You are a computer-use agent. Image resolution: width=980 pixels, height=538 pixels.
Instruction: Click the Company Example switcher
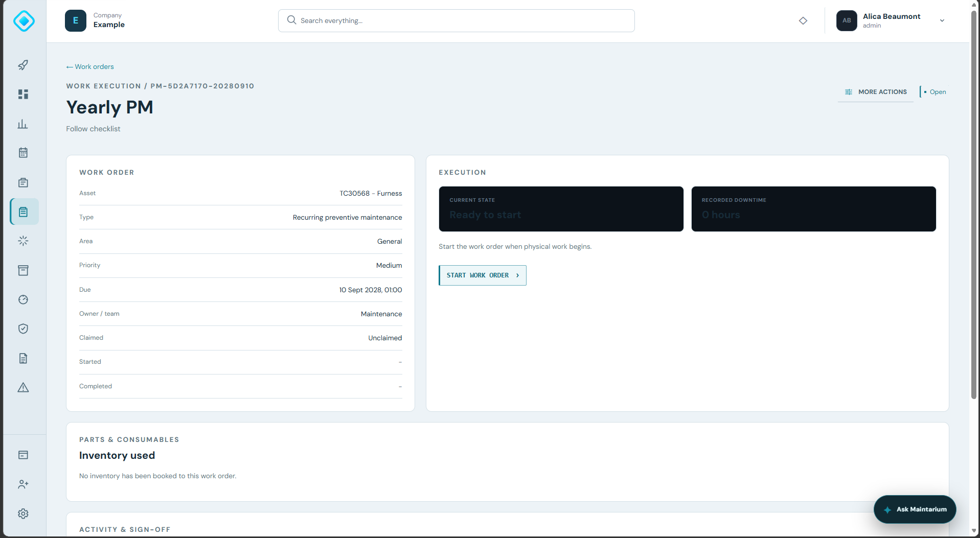pyautogui.click(x=95, y=20)
